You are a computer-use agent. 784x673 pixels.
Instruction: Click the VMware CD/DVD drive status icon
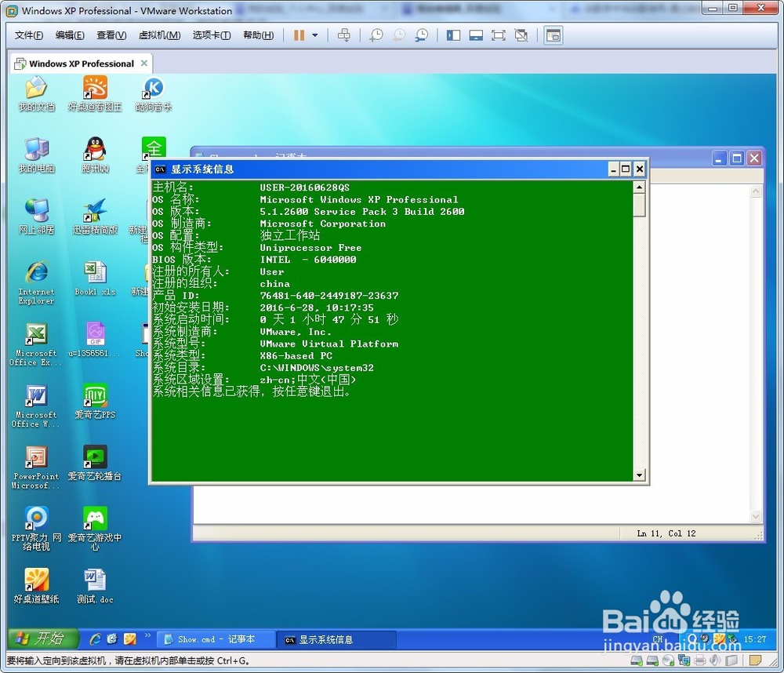pyautogui.click(x=668, y=660)
